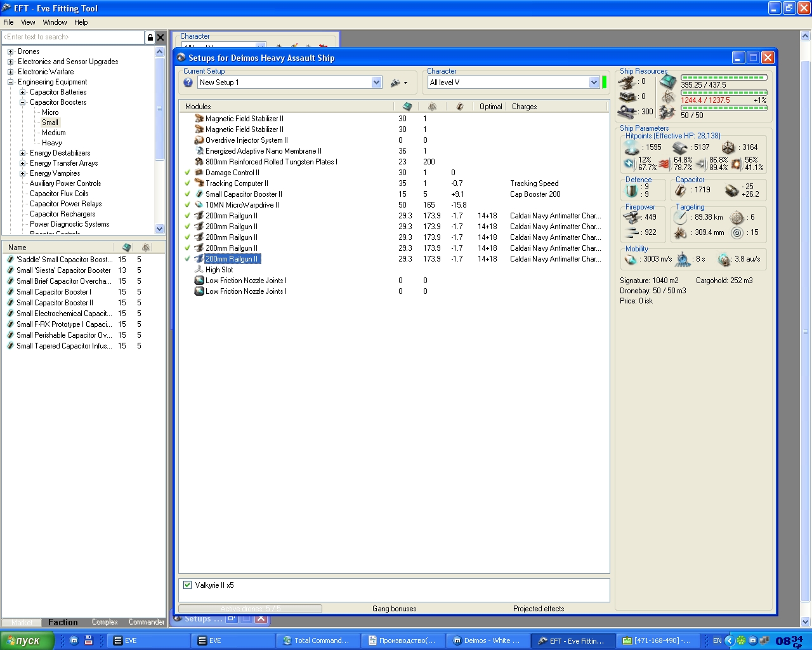Click the module search text field
The image size is (812, 650).
74,37
